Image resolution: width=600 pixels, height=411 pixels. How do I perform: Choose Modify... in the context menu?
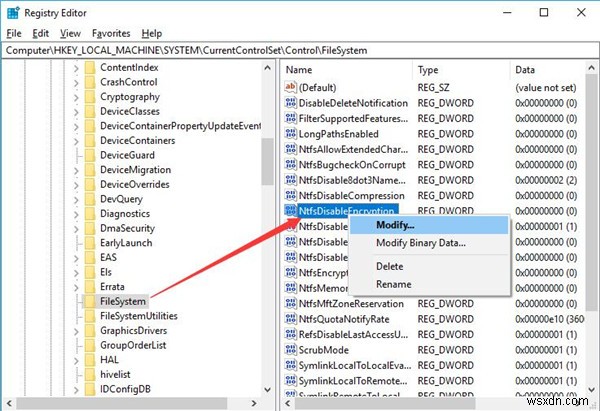[429, 225]
